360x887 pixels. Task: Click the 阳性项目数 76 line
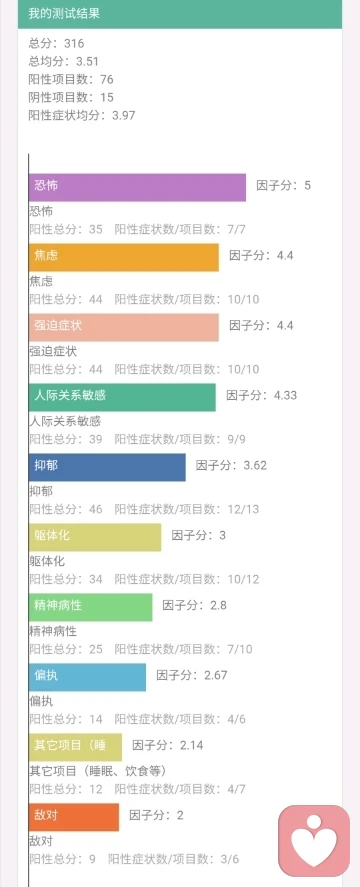(x=71, y=79)
